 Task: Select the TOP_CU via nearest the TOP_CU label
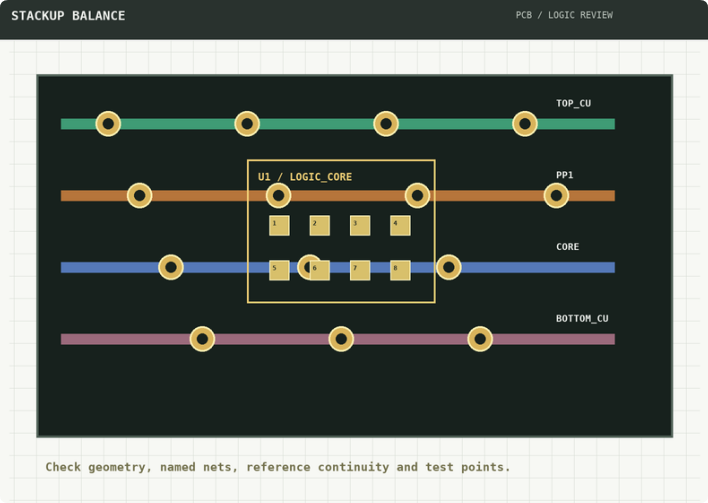click(525, 124)
